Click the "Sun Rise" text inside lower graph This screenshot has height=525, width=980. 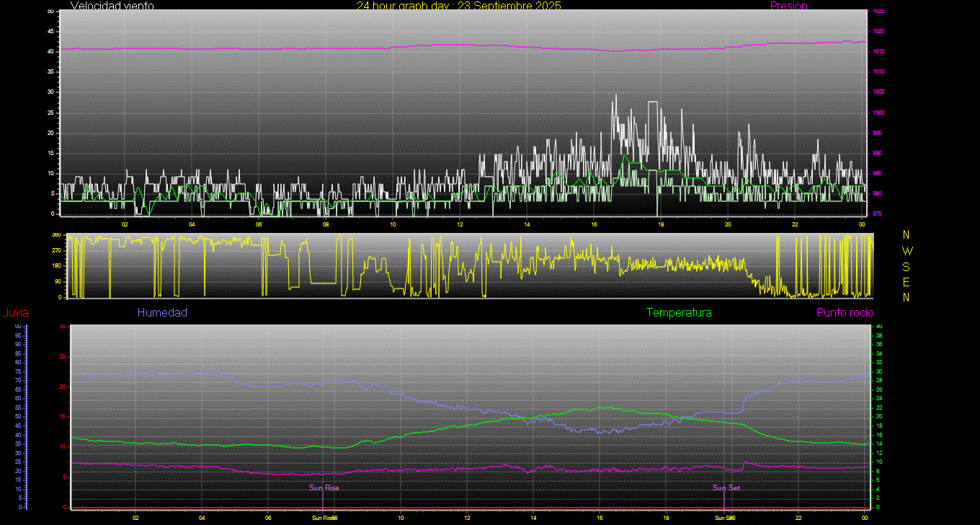(324, 487)
